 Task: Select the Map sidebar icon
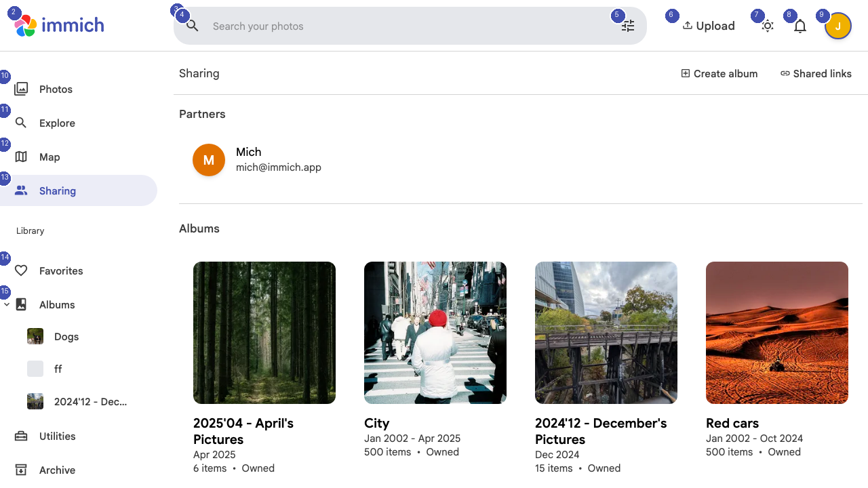point(22,157)
